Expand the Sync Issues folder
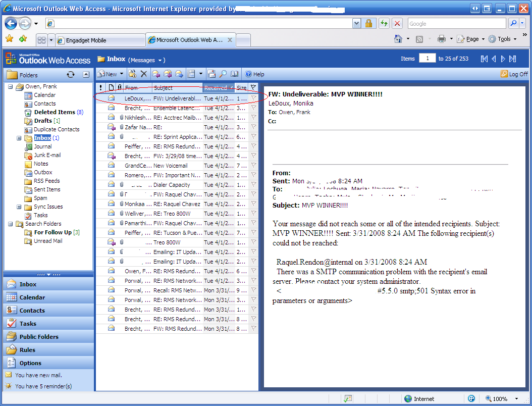This screenshot has height=406, width=532. tap(19, 207)
